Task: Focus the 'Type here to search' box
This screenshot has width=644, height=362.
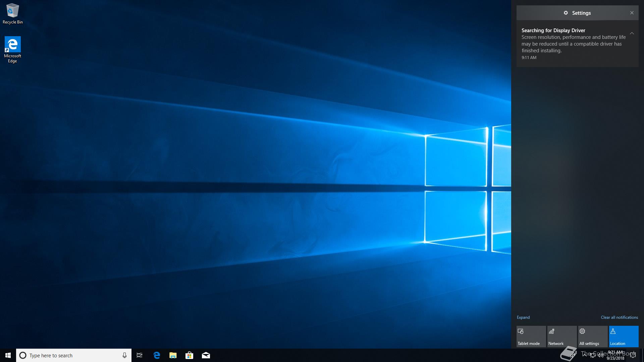Action: coord(74,355)
